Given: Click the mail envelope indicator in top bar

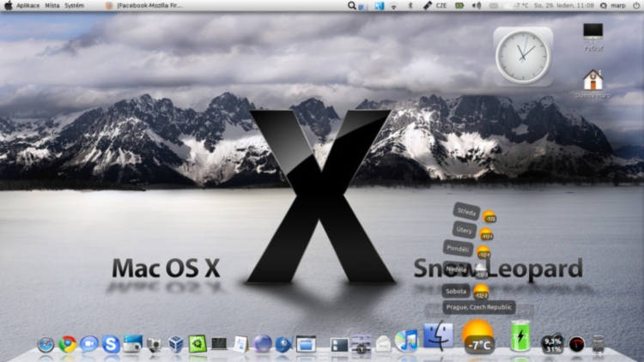Looking at the screenshot, I should click(x=494, y=6).
